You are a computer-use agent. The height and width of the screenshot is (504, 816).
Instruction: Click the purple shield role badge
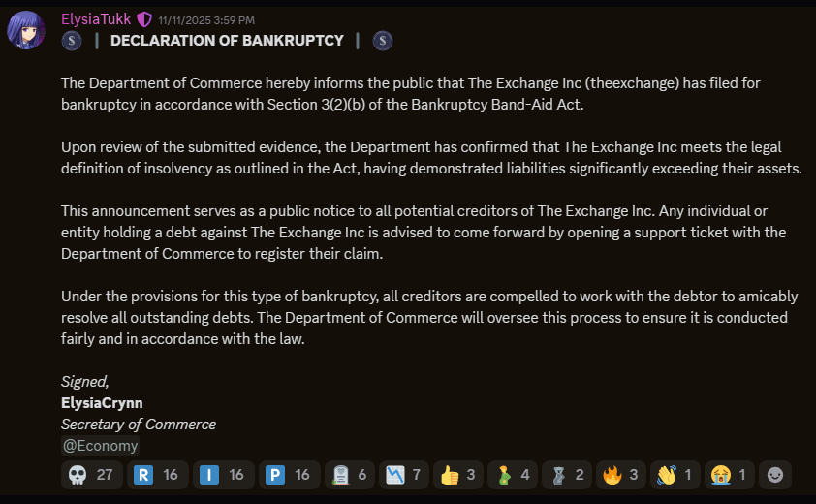(x=143, y=18)
